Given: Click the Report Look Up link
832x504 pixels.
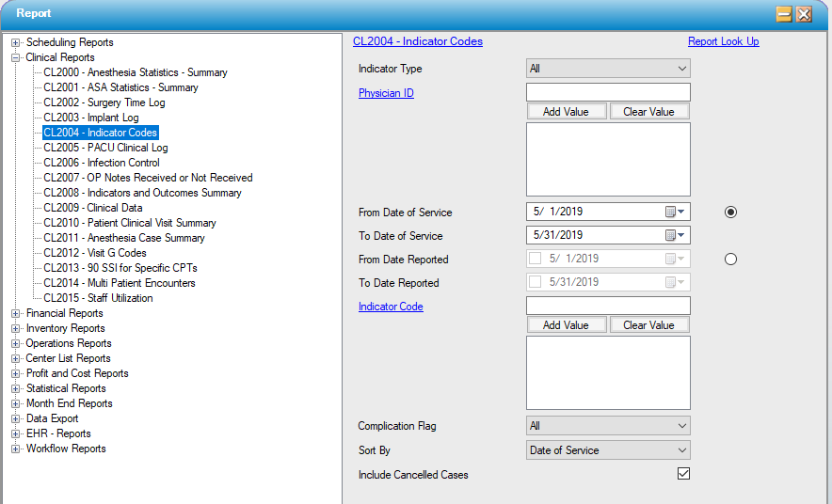Looking at the screenshot, I should tap(723, 41).
